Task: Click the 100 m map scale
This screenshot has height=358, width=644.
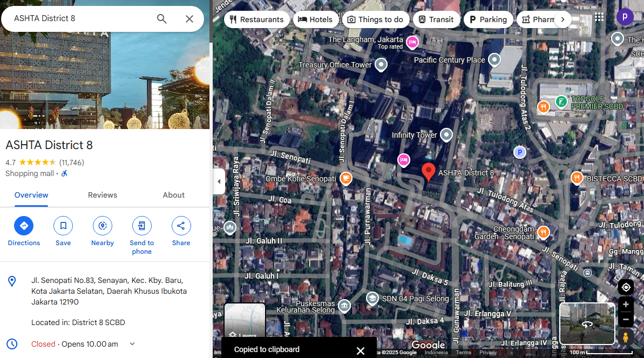Action: [601, 352]
